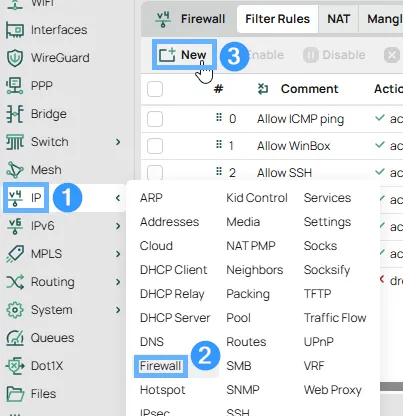Click the Queues gauge icon
403x416 pixels.
[x=15, y=338]
